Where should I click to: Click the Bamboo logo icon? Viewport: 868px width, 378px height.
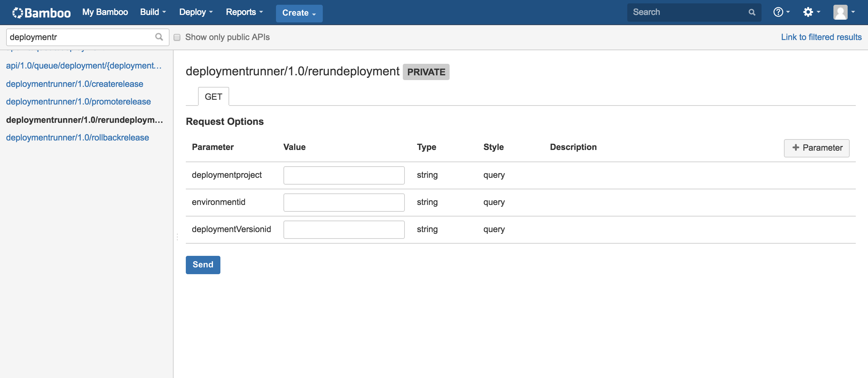coord(18,13)
